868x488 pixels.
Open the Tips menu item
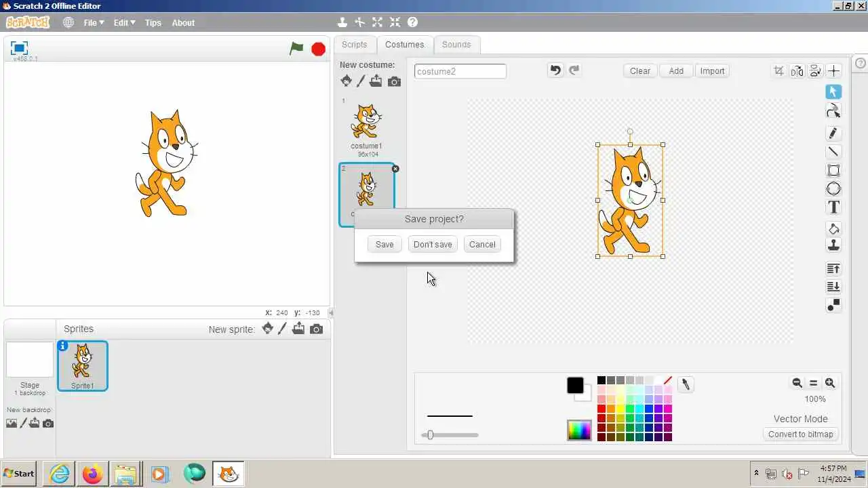click(153, 22)
